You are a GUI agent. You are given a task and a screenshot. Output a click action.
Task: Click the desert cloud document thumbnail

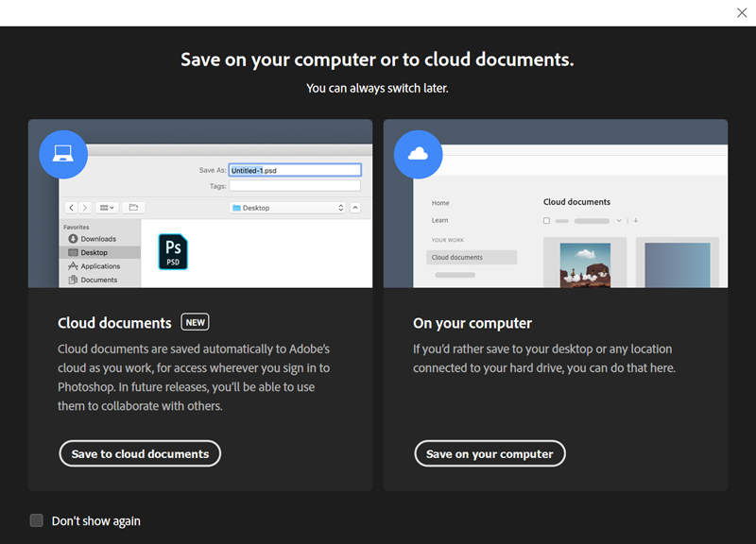584,264
